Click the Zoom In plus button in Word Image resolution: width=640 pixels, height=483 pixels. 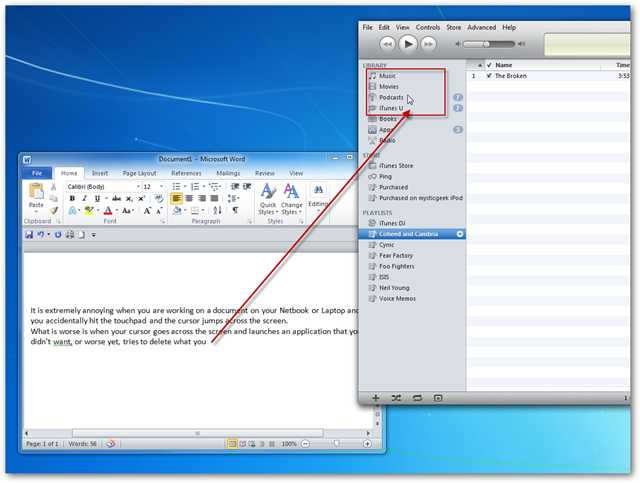click(x=367, y=444)
